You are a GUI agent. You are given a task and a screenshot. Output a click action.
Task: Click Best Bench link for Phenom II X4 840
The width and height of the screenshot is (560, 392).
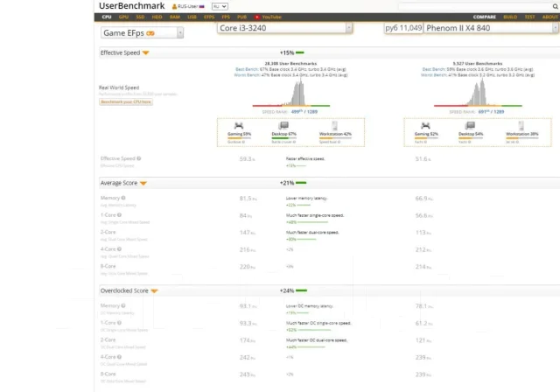tap(434, 69)
